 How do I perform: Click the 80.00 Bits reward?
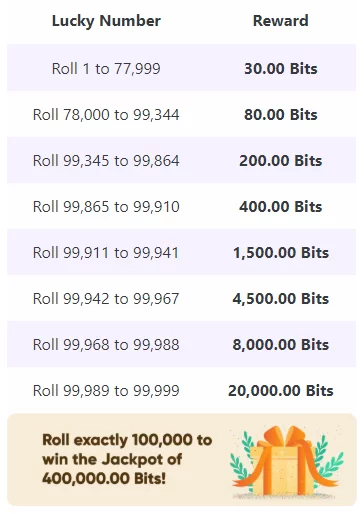(x=281, y=115)
